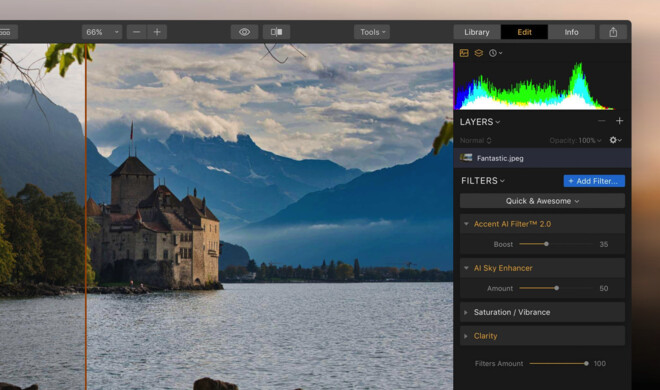
Task: Click the Filters Amount value 100
Action: pos(600,363)
